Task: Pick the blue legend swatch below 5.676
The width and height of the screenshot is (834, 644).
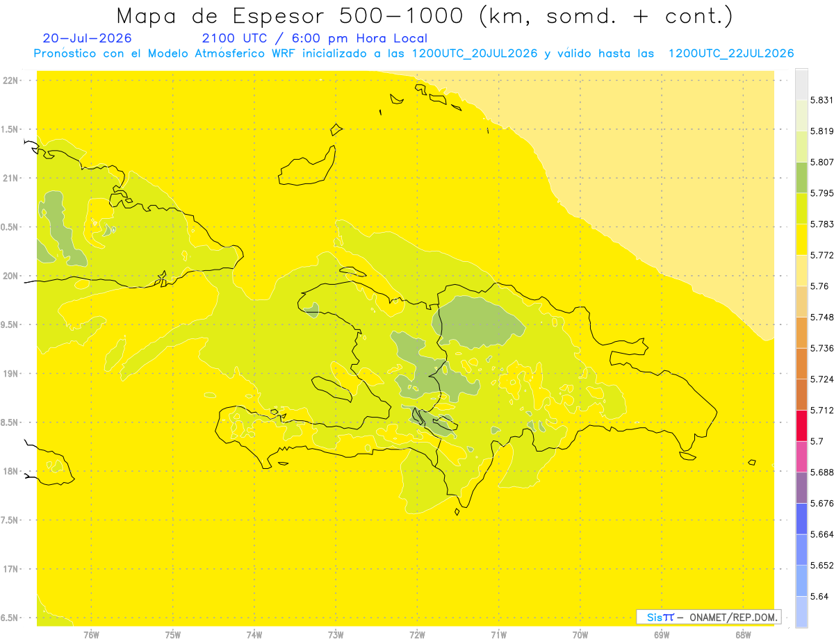Action: pyautogui.click(x=801, y=518)
